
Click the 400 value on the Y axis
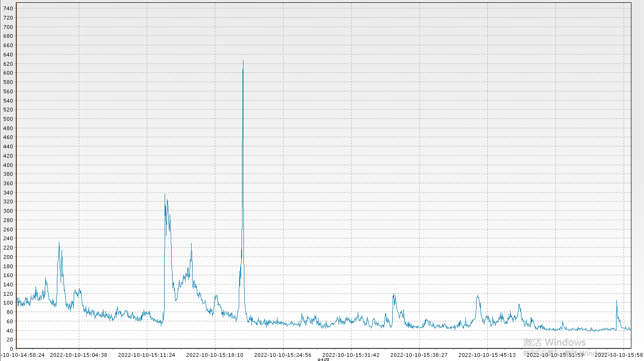pos(8,165)
